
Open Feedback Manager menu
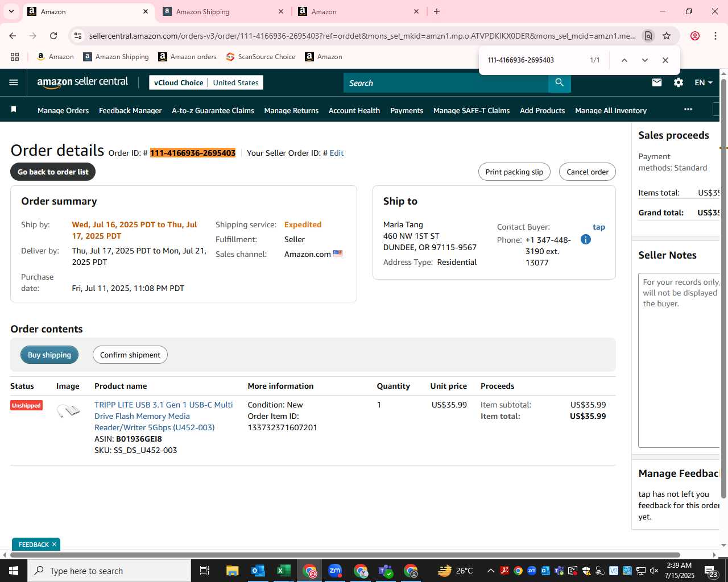tap(130, 110)
